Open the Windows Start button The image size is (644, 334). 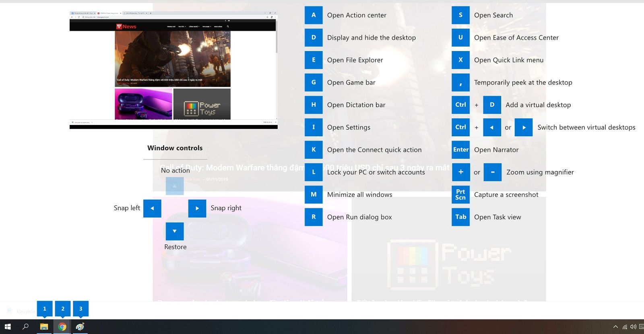[8, 327]
